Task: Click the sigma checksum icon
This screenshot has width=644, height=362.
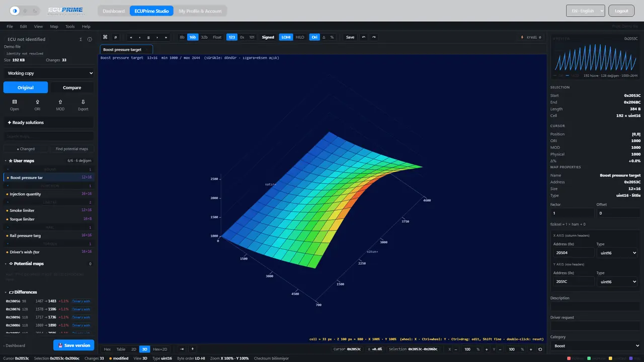Action: (x=81, y=39)
